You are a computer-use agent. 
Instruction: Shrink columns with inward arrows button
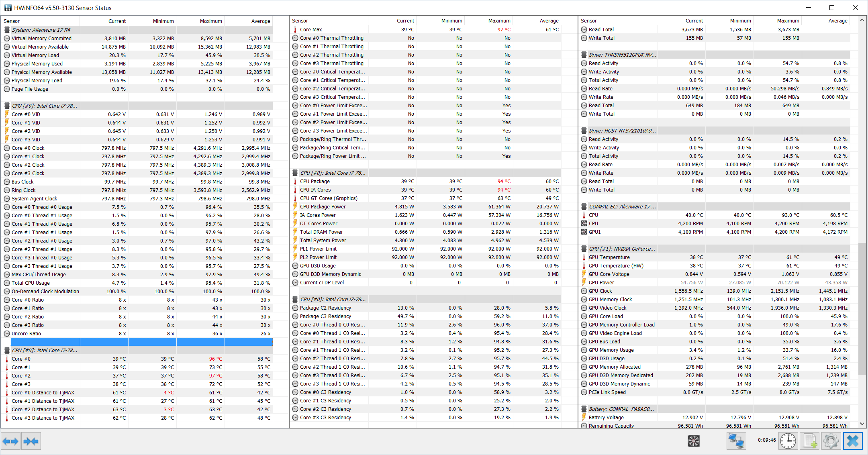[31, 441]
